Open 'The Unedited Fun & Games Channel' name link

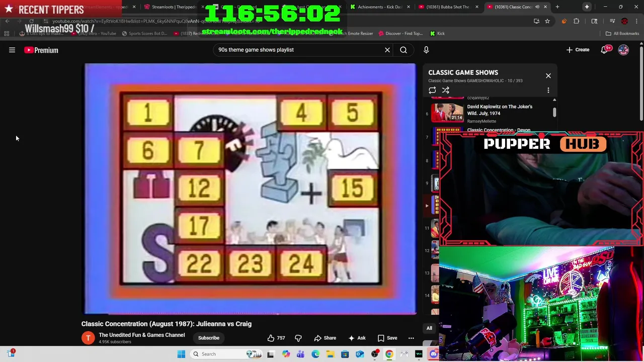tap(142, 335)
